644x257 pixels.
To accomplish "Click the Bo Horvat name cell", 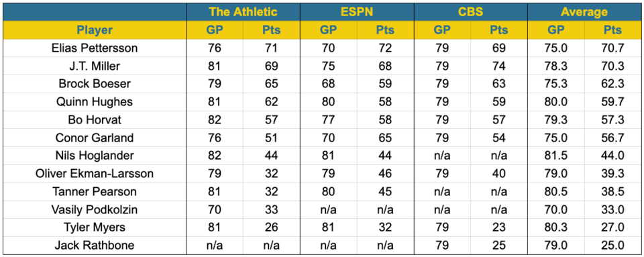I will point(95,119).
